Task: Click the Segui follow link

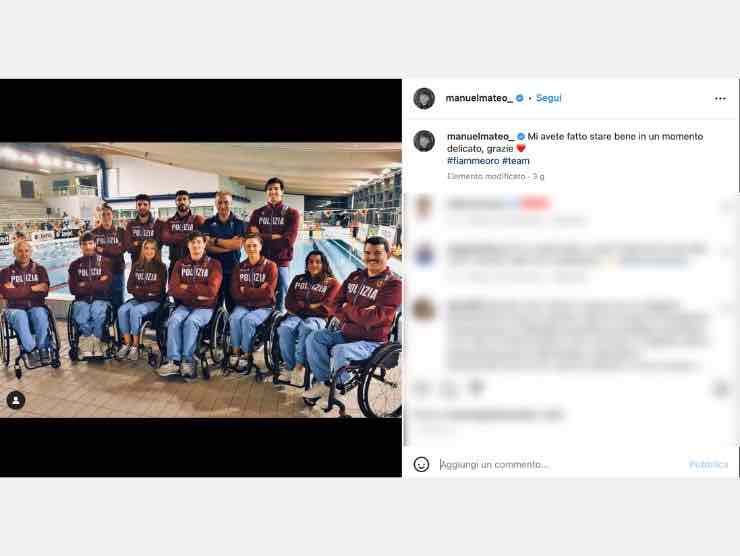Action: (x=548, y=98)
